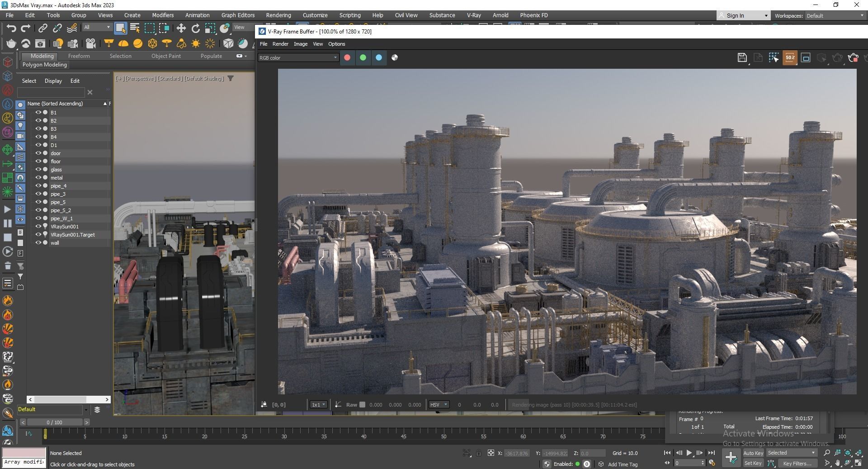Create a V-Ray Sun light
Image resolution: width=868 pixels, height=469 pixels.
tap(196, 43)
